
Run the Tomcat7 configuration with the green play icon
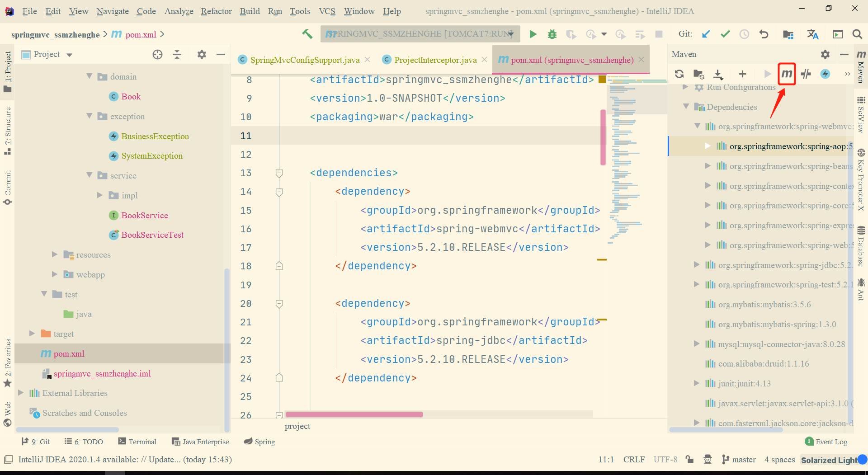pos(533,34)
